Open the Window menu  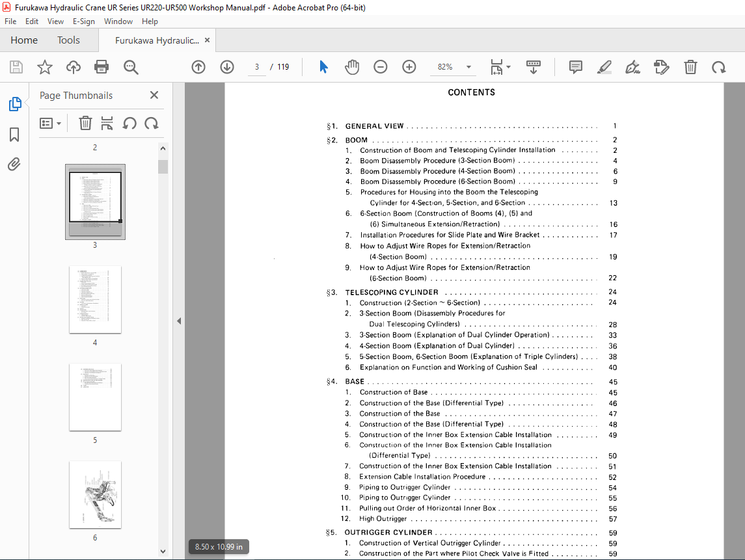point(118,21)
